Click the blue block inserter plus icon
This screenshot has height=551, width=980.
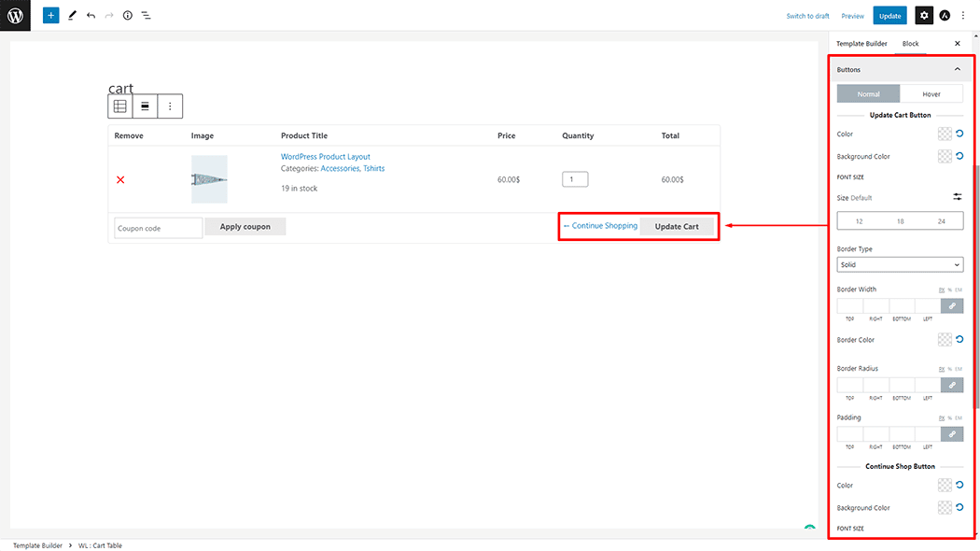click(50, 16)
